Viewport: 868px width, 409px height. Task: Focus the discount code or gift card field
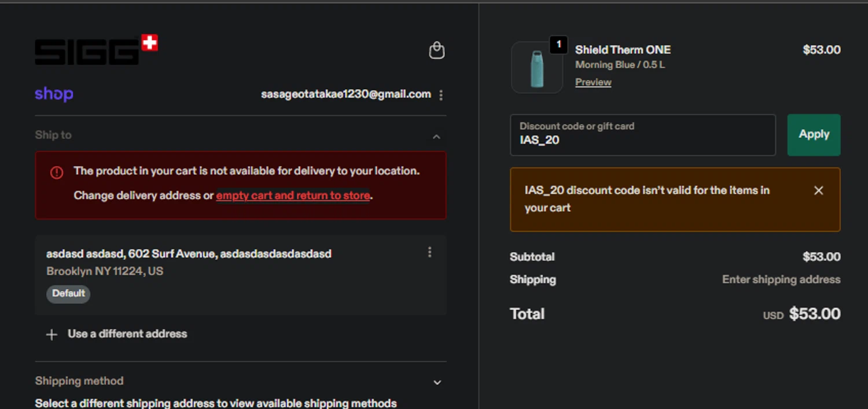click(642, 135)
